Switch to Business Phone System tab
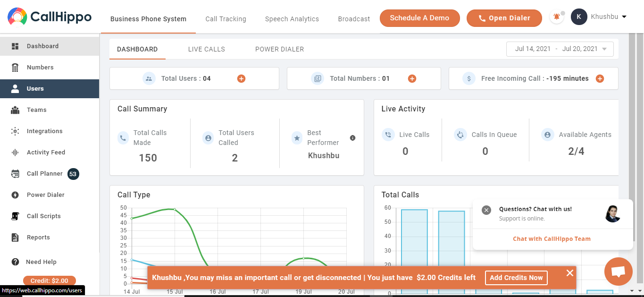Screen dimensions: 644x297 [148, 19]
